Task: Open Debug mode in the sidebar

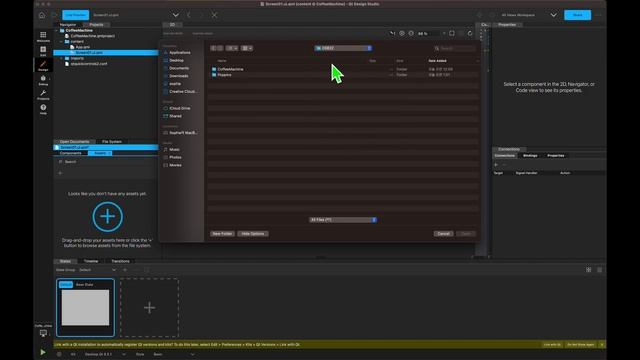Action: (43, 80)
